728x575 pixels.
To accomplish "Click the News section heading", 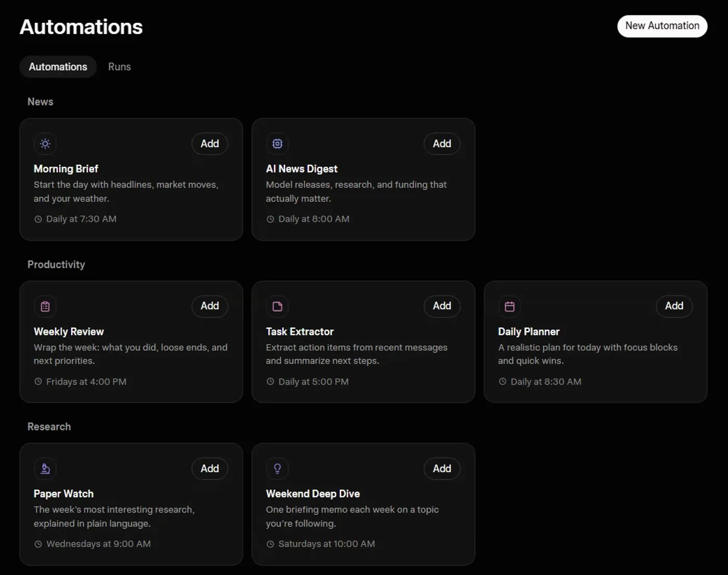I will click(41, 102).
